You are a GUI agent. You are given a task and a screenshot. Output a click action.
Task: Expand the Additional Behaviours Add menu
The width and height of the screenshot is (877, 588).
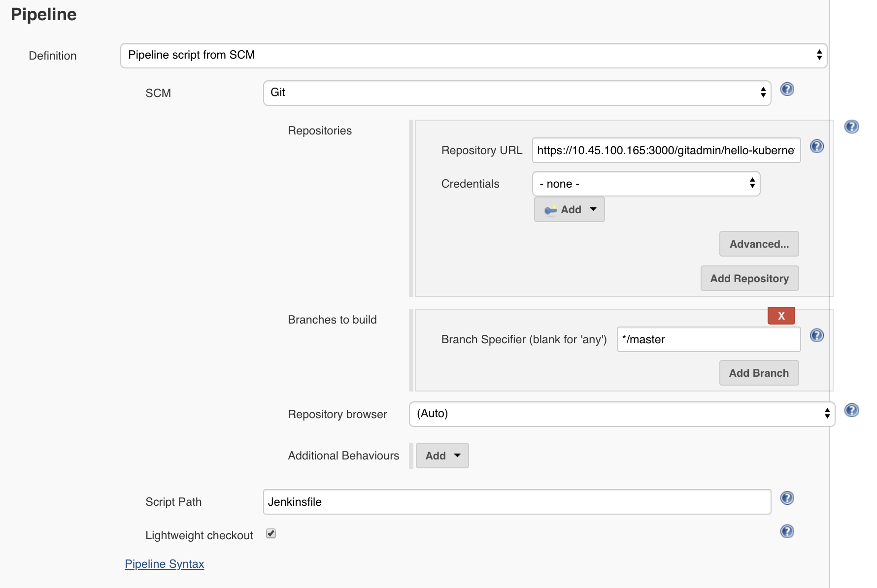click(x=442, y=456)
